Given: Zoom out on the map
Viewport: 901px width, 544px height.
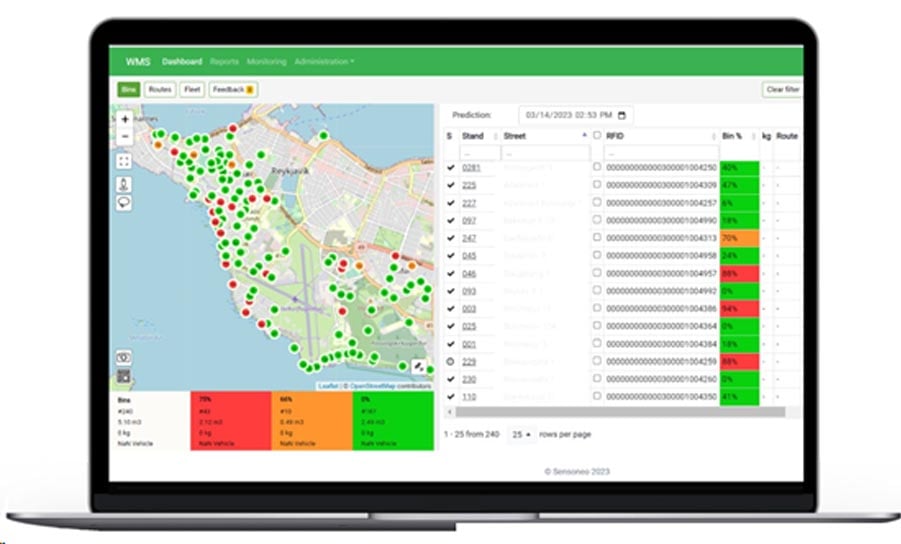Looking at the screenshot, I should (124, 136).
